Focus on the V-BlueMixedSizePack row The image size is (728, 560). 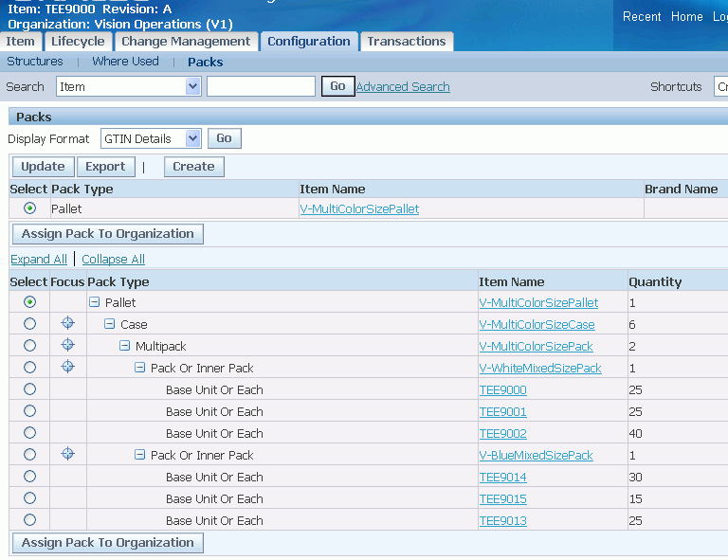point(68,454)
